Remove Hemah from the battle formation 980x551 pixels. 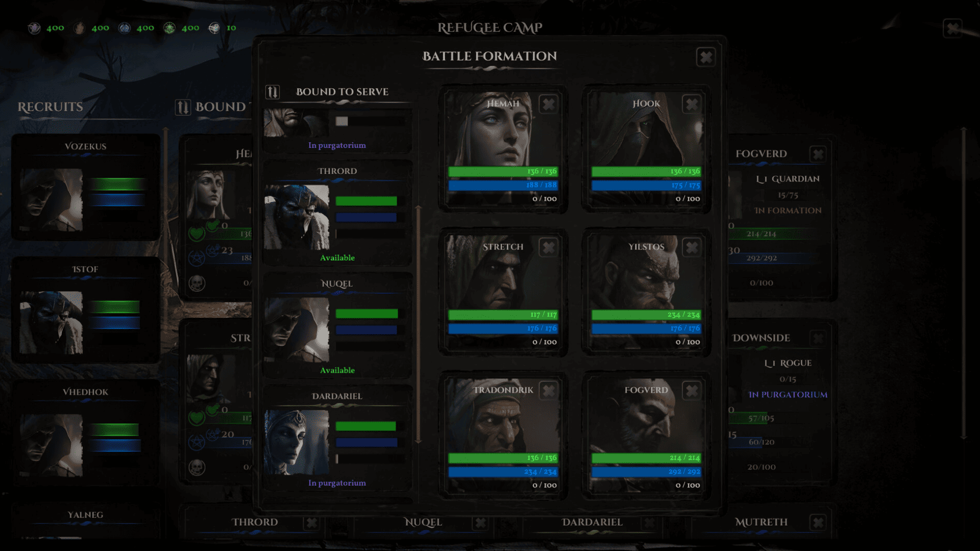(x=548, y=104)
